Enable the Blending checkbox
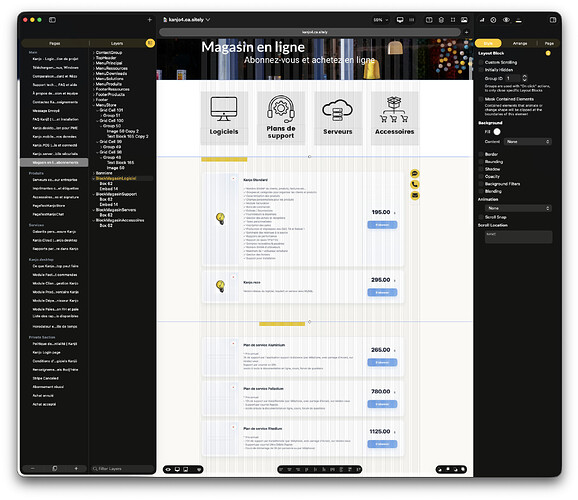 pos(481,191)
